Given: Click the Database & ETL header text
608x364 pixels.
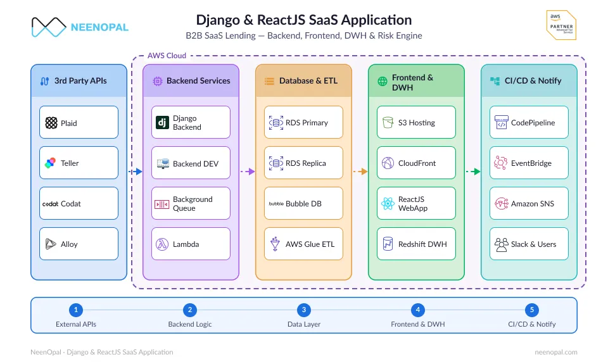Looking at the screenshot, I should [308, 80].
